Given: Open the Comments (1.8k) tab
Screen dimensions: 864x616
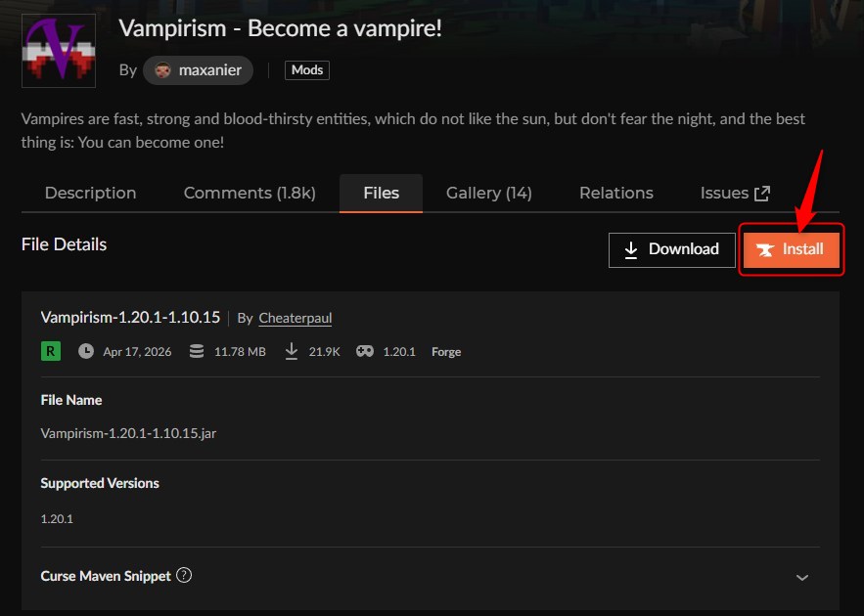Looking at the screenshot, I should pos(250,194).
